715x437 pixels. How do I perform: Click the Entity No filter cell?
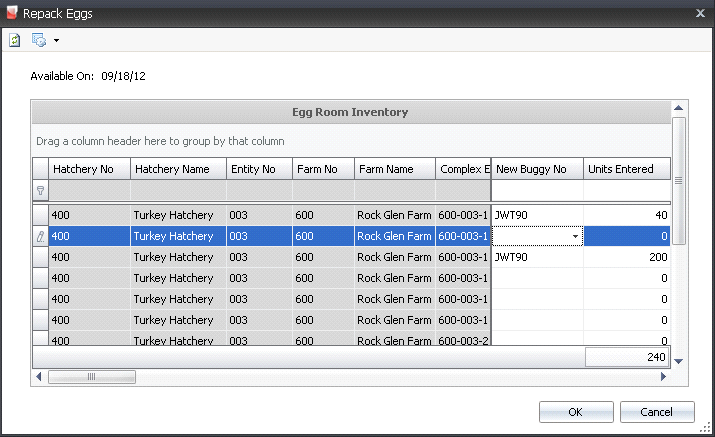259,190
